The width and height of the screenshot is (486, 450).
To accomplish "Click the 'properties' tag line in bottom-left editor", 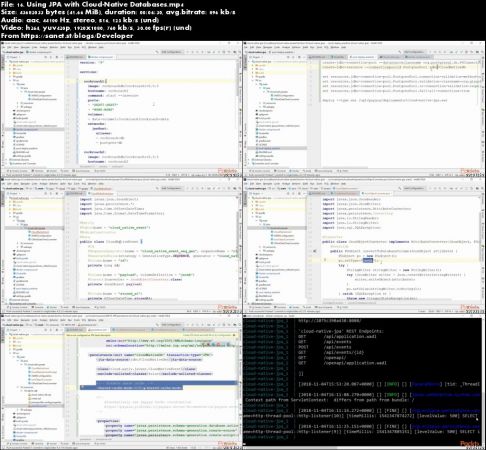I will 109,421.
